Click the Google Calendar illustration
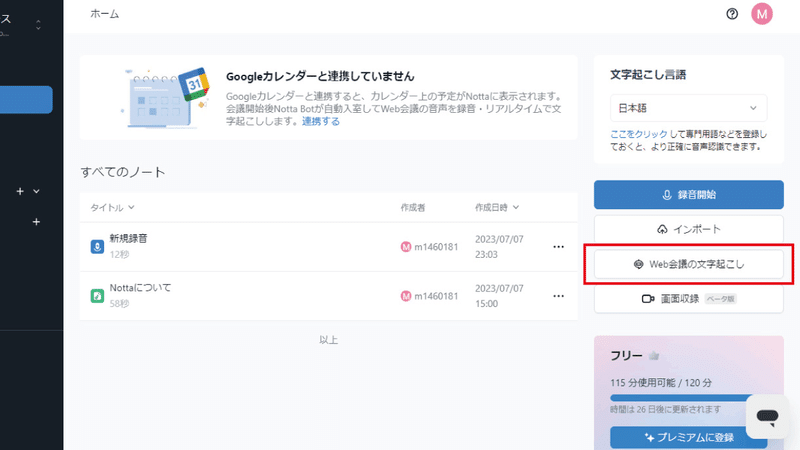 (x=165, y=97)
